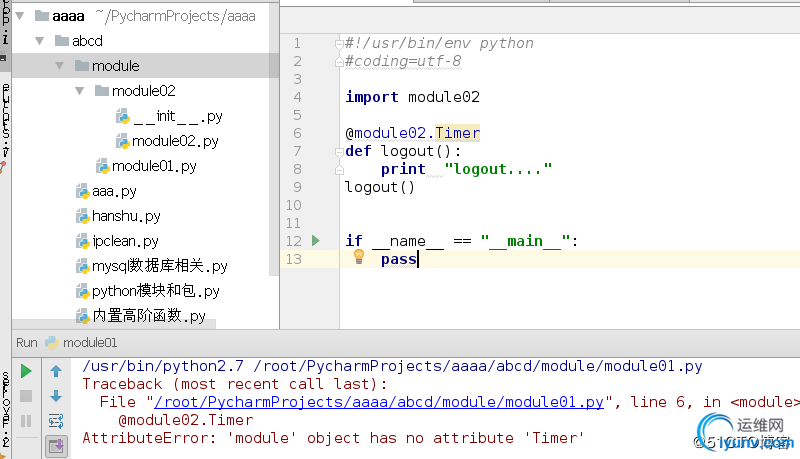This screenshot has height=459, width=800.
Task: Click the run gutter arrow at line 12
Action: point(316,240)
